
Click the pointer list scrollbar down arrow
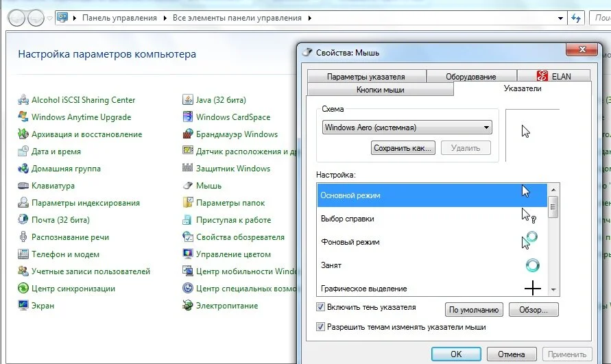coord(553,289)
